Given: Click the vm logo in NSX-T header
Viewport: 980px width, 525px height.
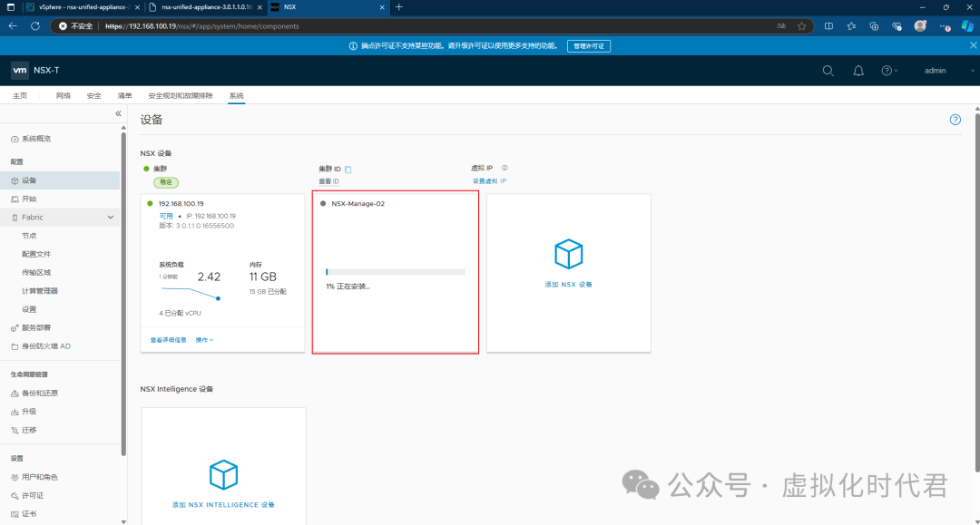Looking at the screenshot, I should [20, 71].
